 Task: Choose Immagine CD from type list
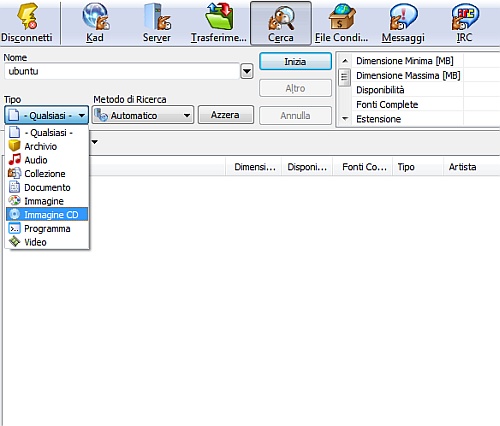pyautogui.click(x=47, y=214)
